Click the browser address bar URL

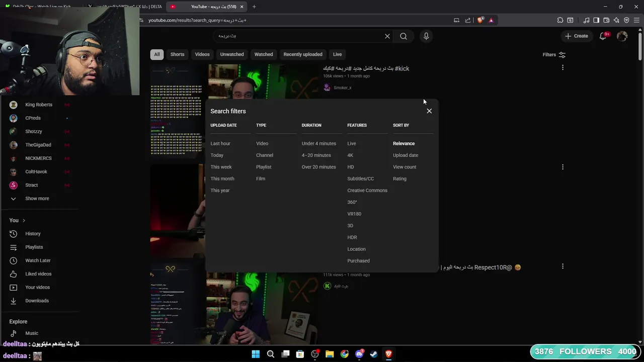(197, 21)
